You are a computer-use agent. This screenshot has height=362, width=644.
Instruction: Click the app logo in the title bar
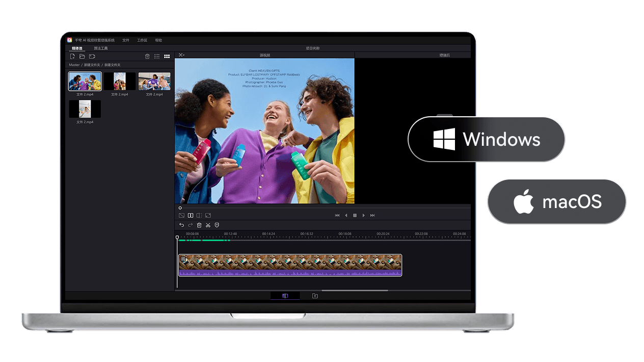[x=70, y=40]
